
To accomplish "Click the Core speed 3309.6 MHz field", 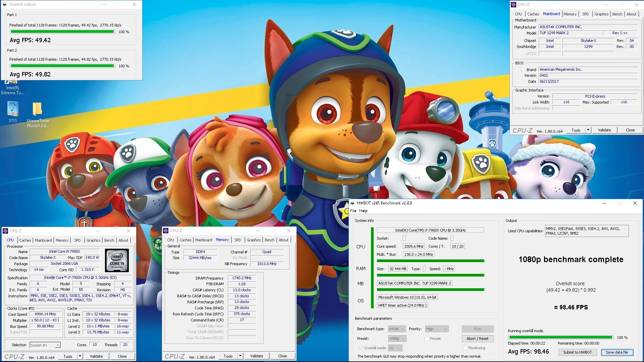I will pyautogui.click(x=414, y=246).
